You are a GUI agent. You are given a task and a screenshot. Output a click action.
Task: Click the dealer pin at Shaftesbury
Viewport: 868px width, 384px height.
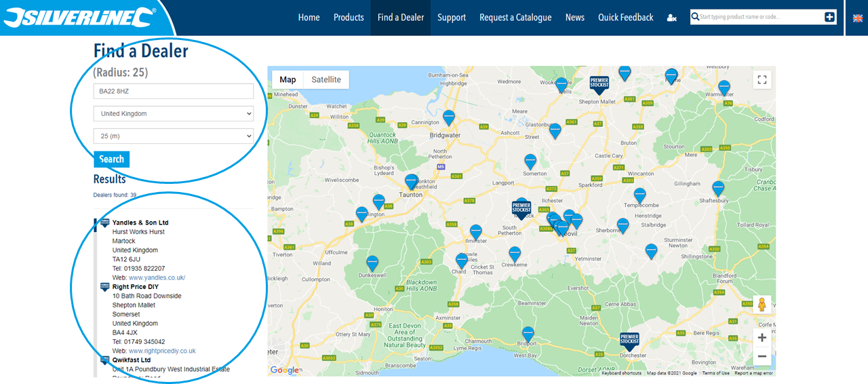coord(718,189)
